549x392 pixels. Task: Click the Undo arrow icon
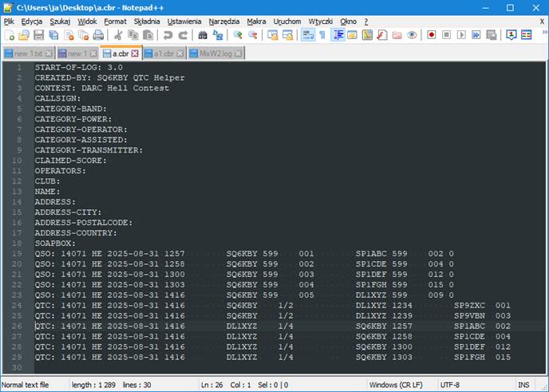[x=168, y=35]
